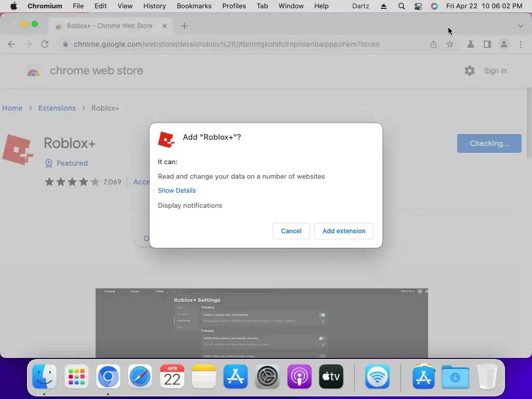Viewport: 532px width, 399px height.
Task: Cancel the Add Roblox+ dialog
Action: point(291,231)
